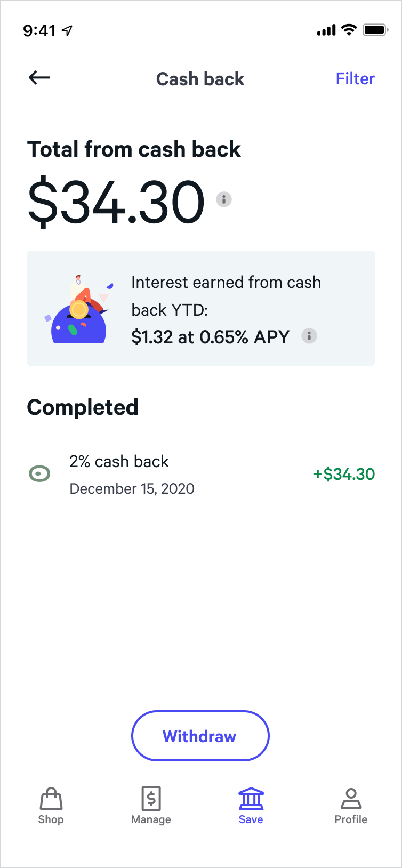Open the Profile tab
The height and width of the screenshot is (868, 402).
coord(351,806)
